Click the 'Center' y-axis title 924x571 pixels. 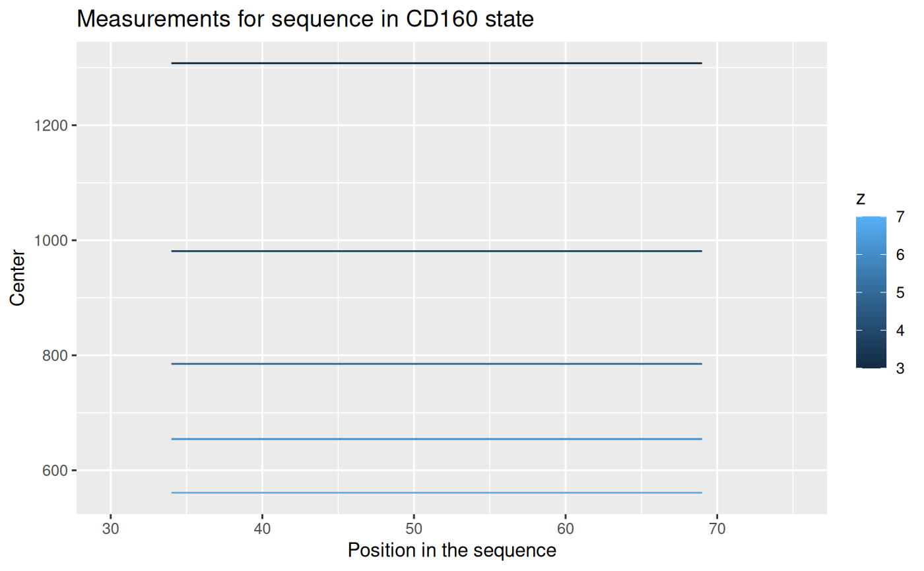click(18, 278)
